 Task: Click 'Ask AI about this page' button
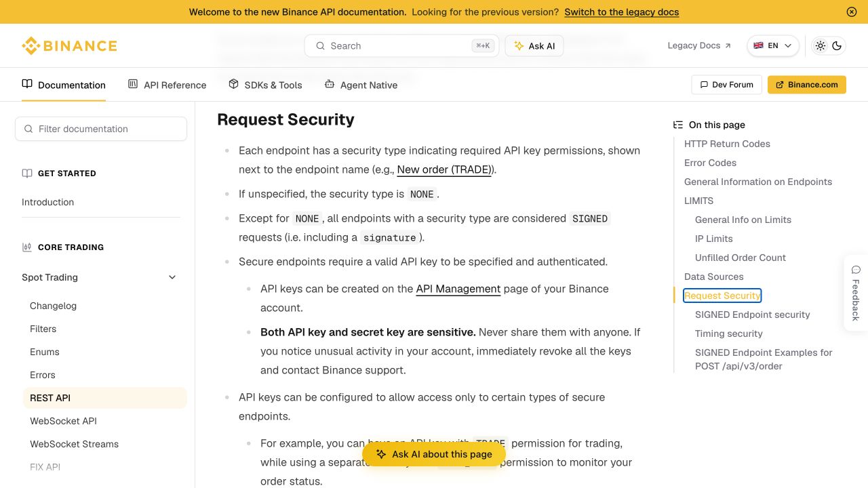(434, 454)
